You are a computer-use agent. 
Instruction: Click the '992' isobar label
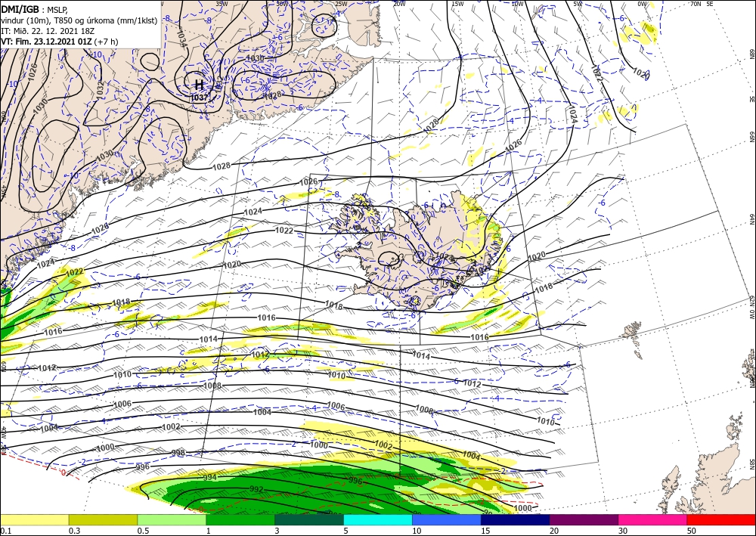[x=256, y=489]
